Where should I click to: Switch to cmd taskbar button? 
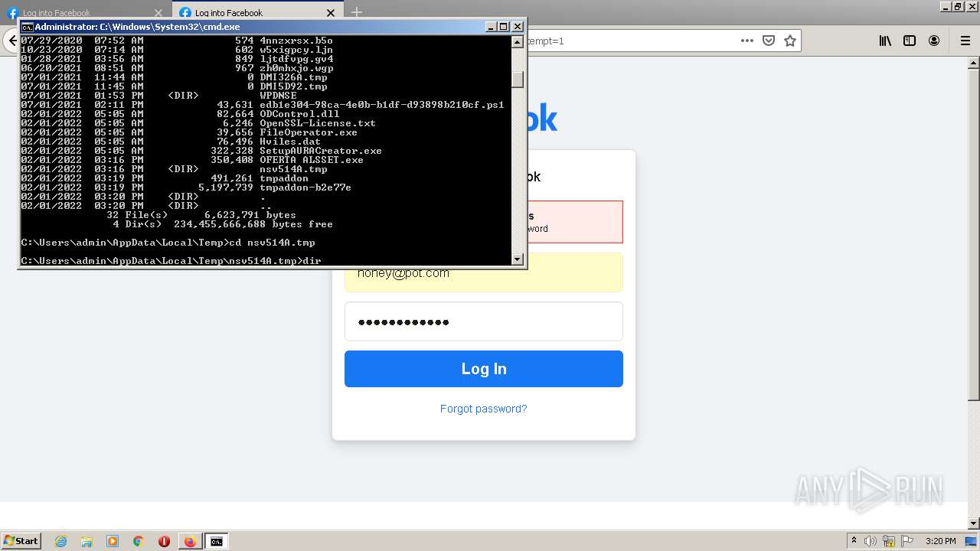click(217, 541)
